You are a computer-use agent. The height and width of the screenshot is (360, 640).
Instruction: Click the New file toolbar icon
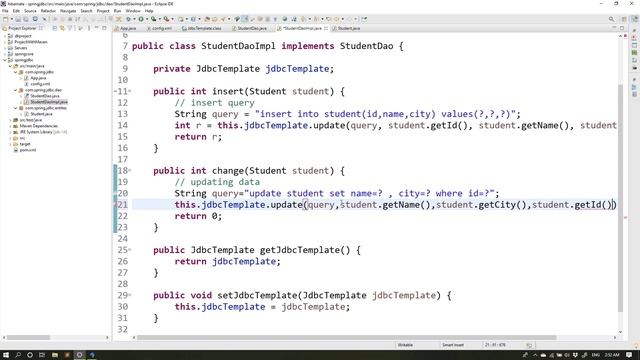pyautogui.click(x=5, y=19)
